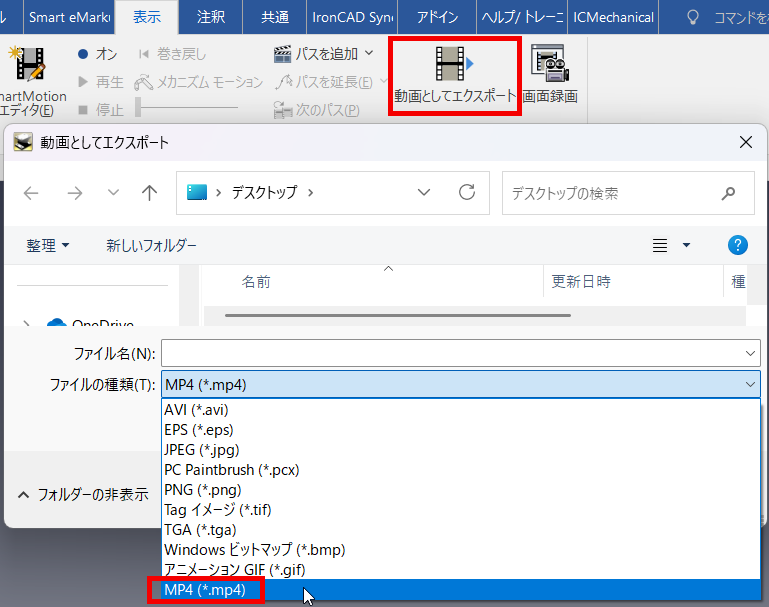The image size is (769, 607).
Task: Click the 画面録画 screen recording icon
Action: click(x=549, y=64)
